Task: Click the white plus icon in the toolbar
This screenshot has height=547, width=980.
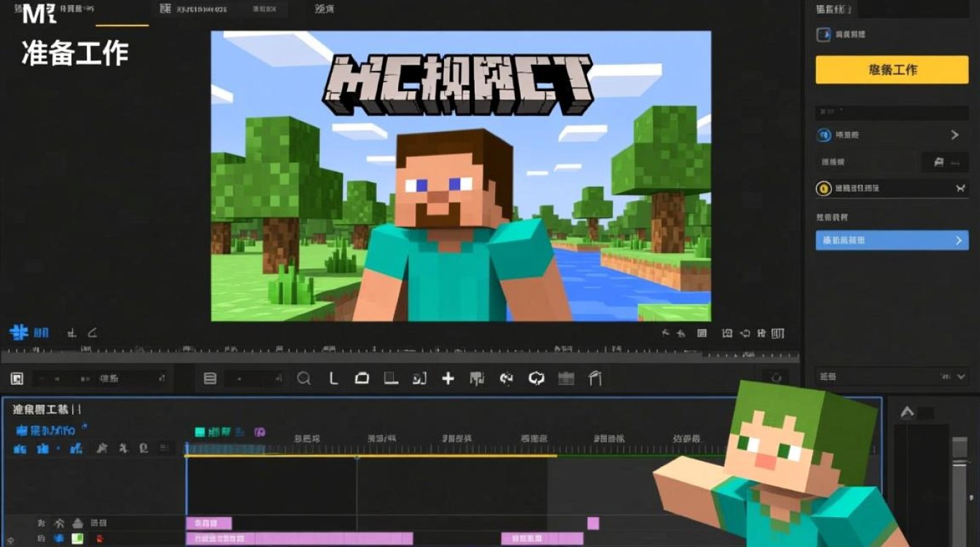Action: (448, 378)
